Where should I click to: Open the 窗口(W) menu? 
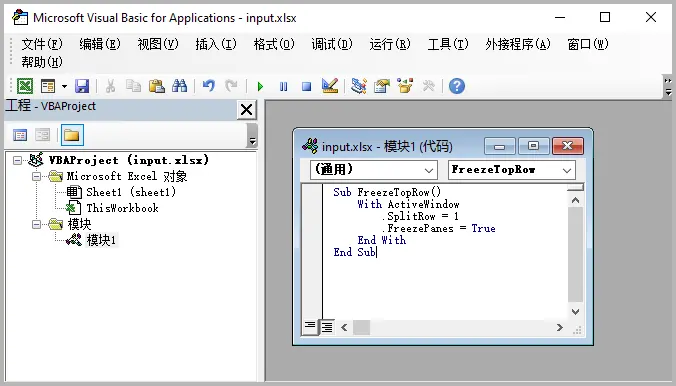pyautogui.click(x=588, y=44)
